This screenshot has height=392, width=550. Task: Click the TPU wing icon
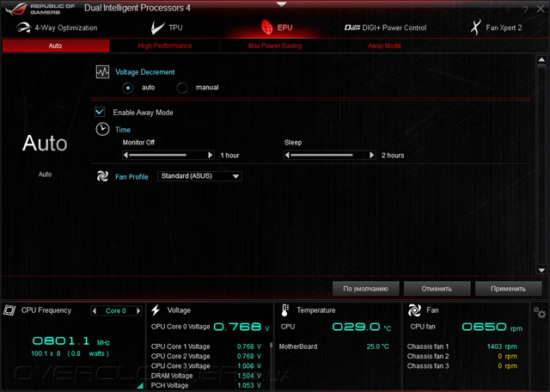[157, 28]
